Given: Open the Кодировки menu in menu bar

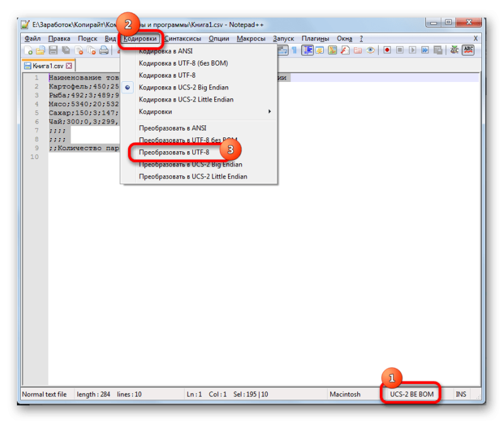Looking at the screenshot, I should click(140, 38).
